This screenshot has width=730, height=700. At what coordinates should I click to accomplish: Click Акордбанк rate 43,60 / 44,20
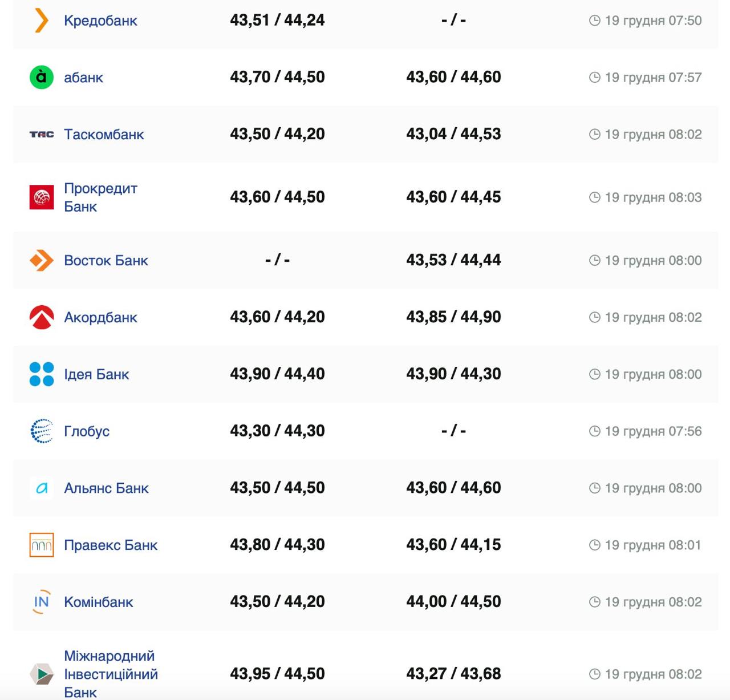point(277,317)
